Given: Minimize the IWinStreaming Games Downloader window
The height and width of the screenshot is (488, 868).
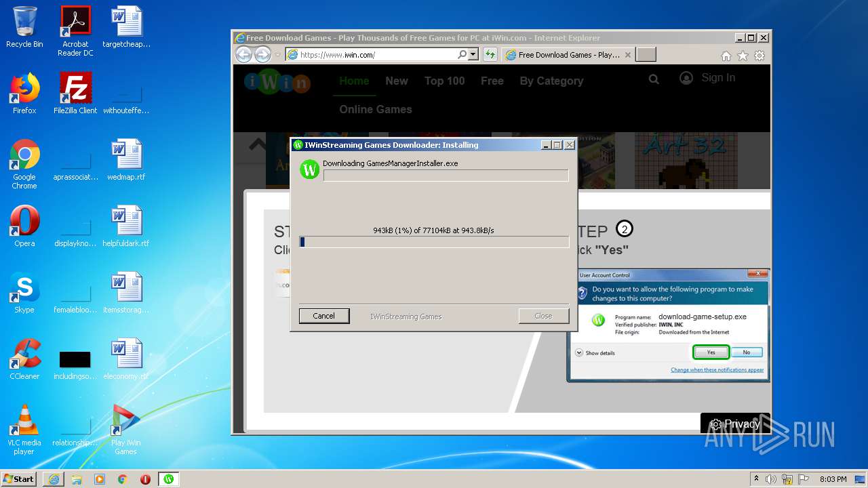Looking at the screenshot, I should point(546,145).
